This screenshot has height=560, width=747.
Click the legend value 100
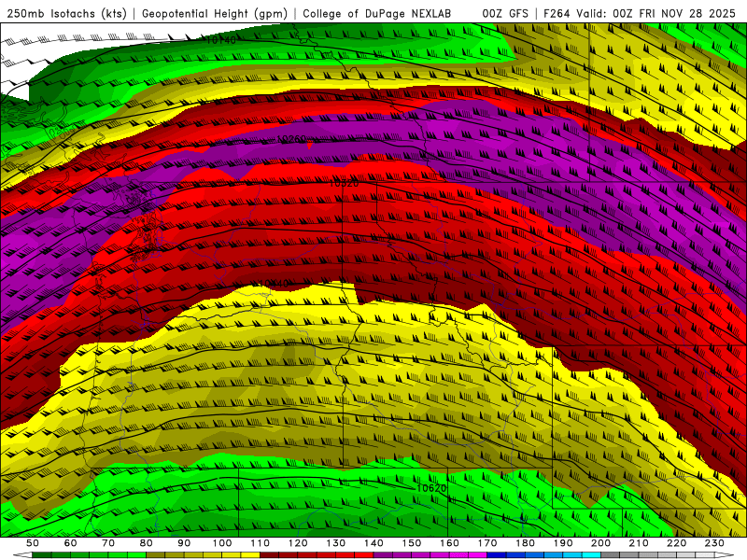222,543
